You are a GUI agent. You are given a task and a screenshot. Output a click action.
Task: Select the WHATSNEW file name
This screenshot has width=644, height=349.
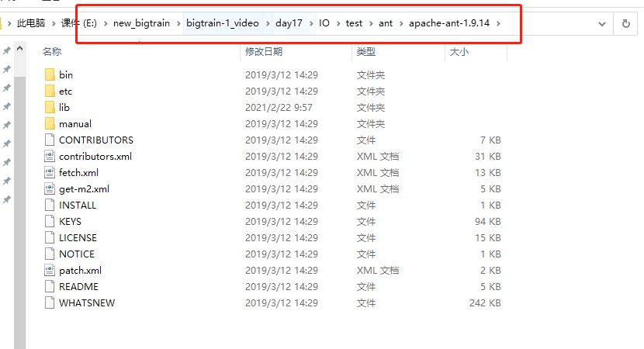click(x=87, y=303)
